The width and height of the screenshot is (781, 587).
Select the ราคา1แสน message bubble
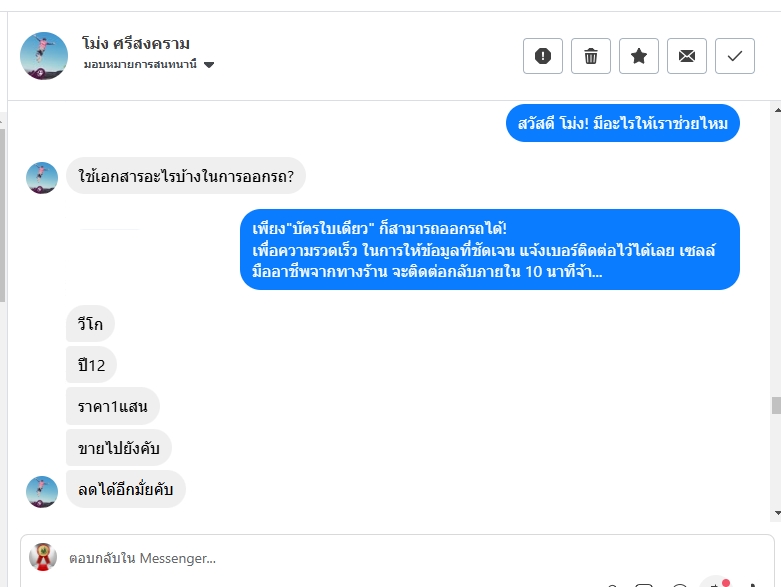[113, 406]
